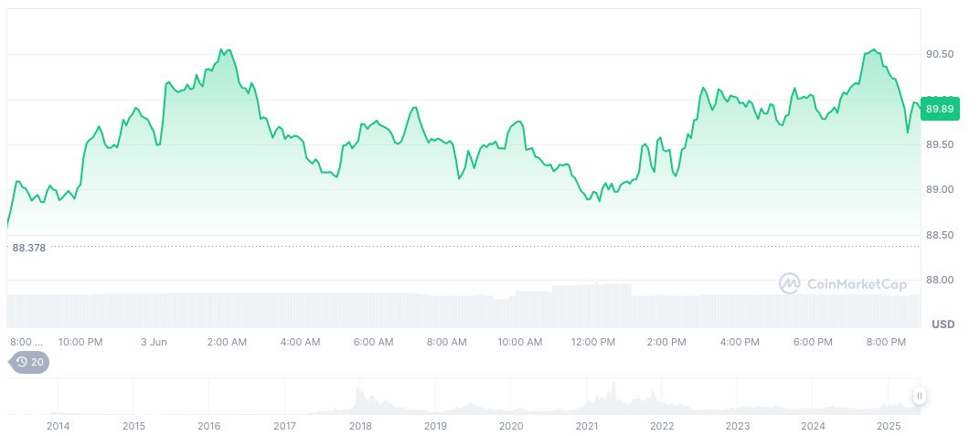The height and width of the screenshot is (436, 980).
Task: Click the 12:00 PM time axis label
Action: click(x=593, y=342)
